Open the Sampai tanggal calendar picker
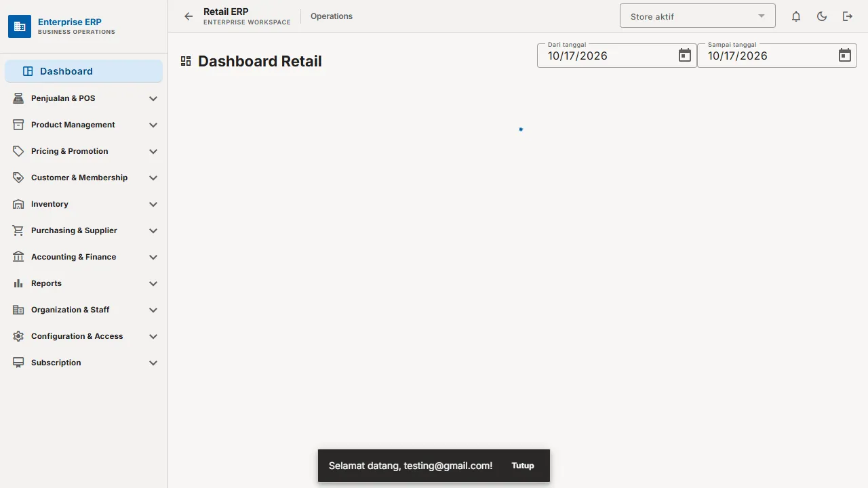 click(845, 56)
